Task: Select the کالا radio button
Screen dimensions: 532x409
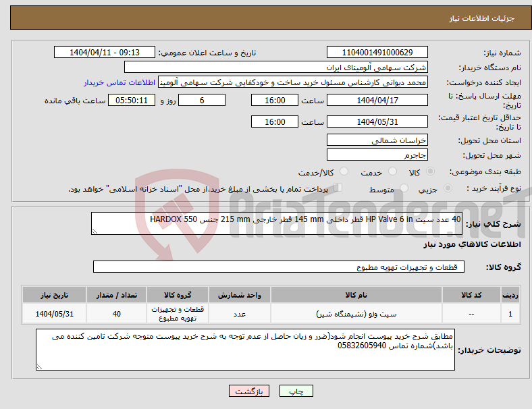Action: [430, 171]
